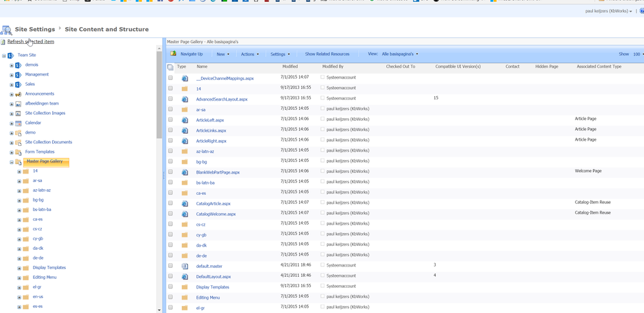Click the BlankWebPartPage.aspx page type icon
The height and width of the screenshot is (313, 644).
tap(185, 172)
